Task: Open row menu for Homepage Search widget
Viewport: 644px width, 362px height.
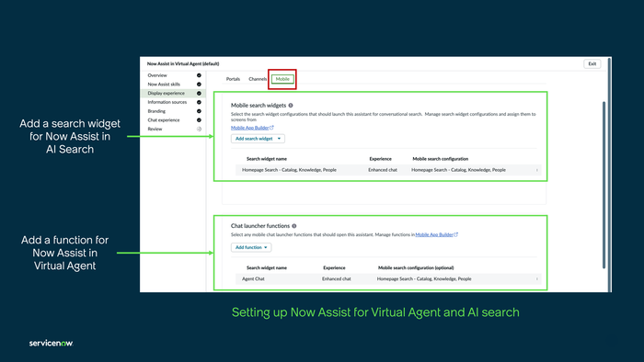Action: point(536,170)
